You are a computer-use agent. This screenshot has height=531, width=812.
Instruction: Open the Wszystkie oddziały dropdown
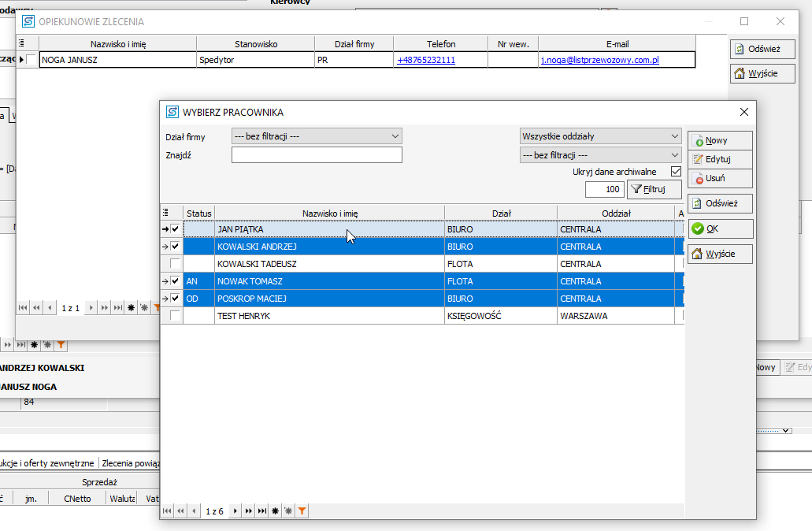tap(600, 136)
